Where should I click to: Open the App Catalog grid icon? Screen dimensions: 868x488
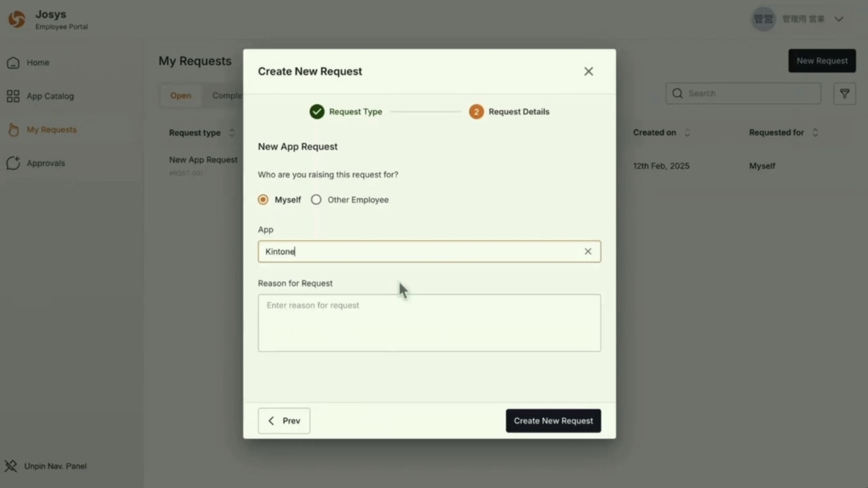pos(13,96)
